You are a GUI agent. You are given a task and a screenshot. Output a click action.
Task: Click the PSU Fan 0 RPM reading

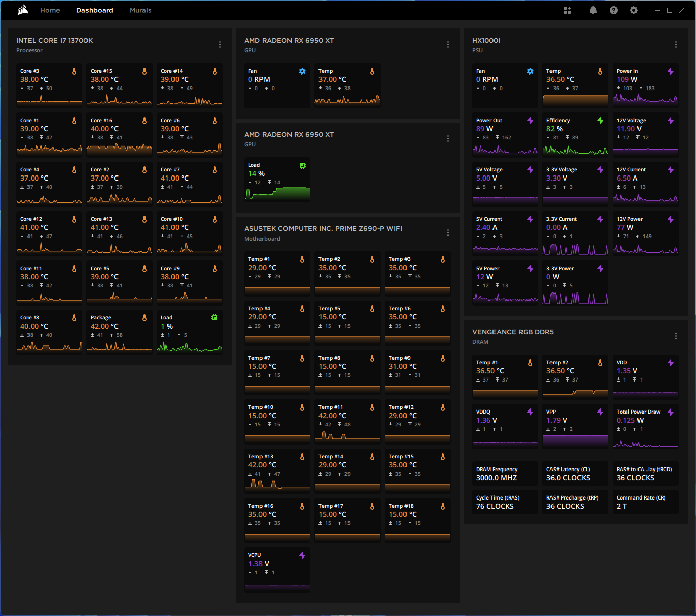coord(486,79)
